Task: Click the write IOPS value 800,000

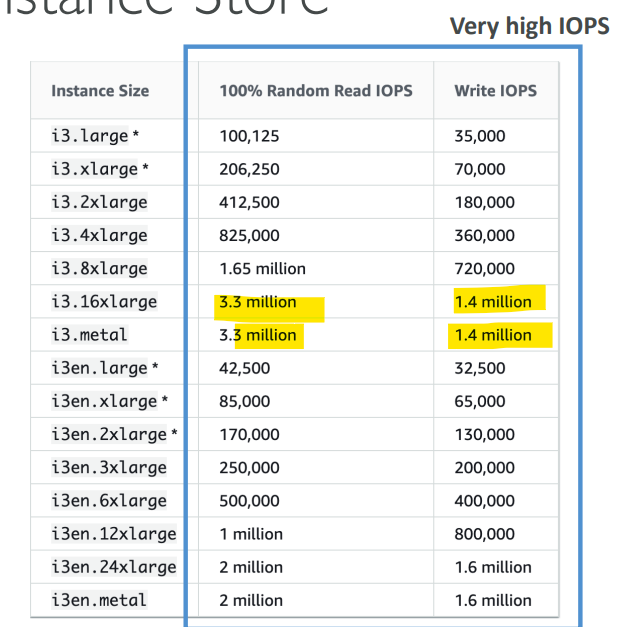Action: pos(484,534)
